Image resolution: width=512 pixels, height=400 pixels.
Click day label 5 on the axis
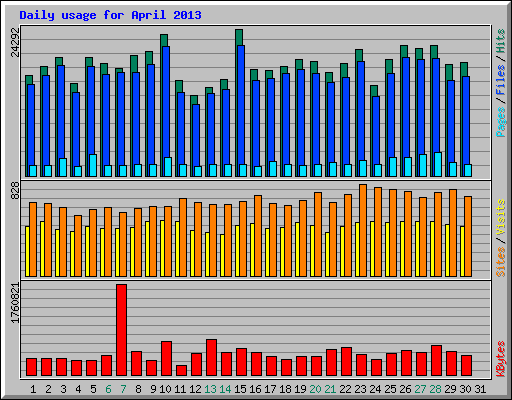pos(93,389)
